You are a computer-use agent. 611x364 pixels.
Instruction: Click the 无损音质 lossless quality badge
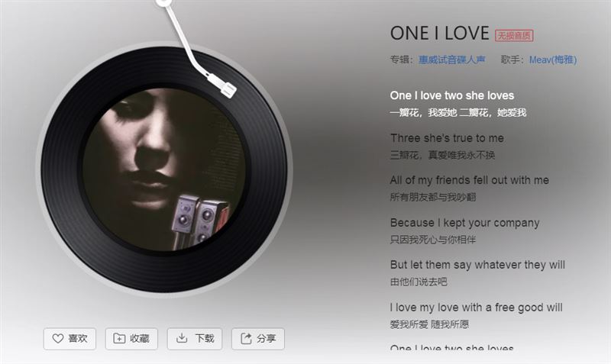tap(514, 35)
